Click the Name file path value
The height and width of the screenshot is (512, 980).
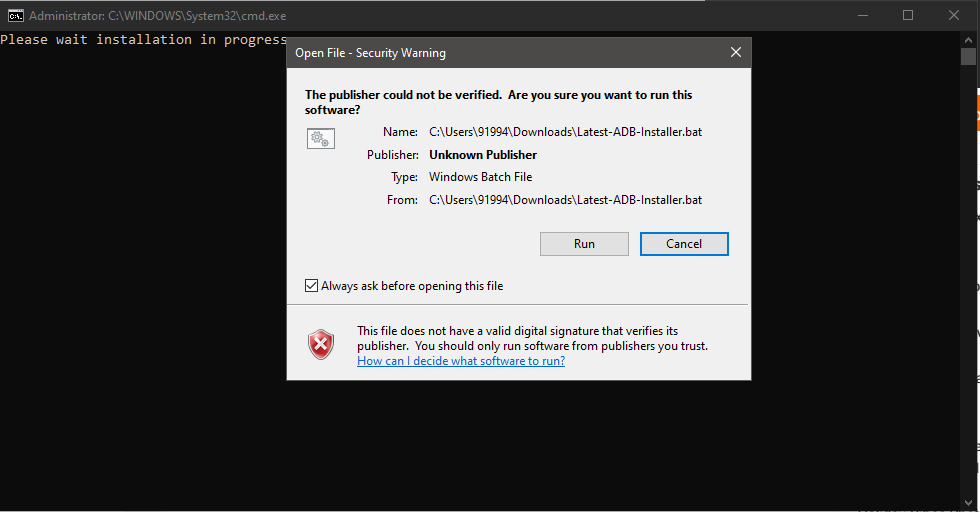(565, 132)
